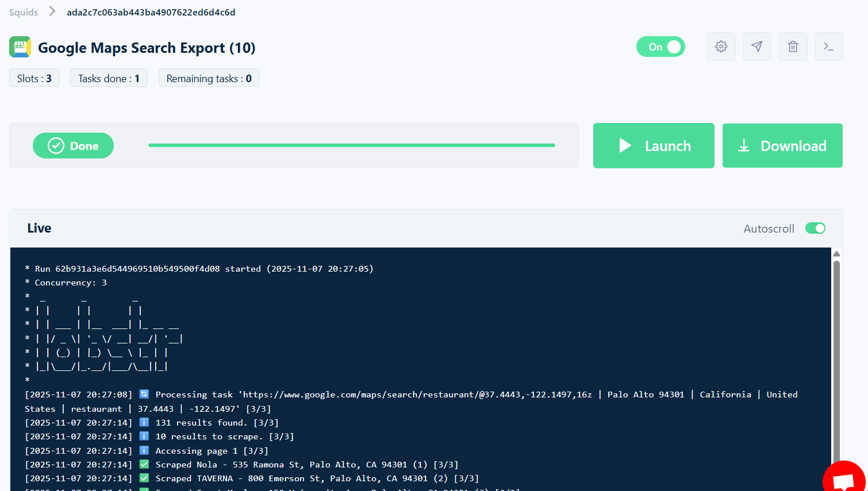Open the console using the terminal icon

coord(828,47)
